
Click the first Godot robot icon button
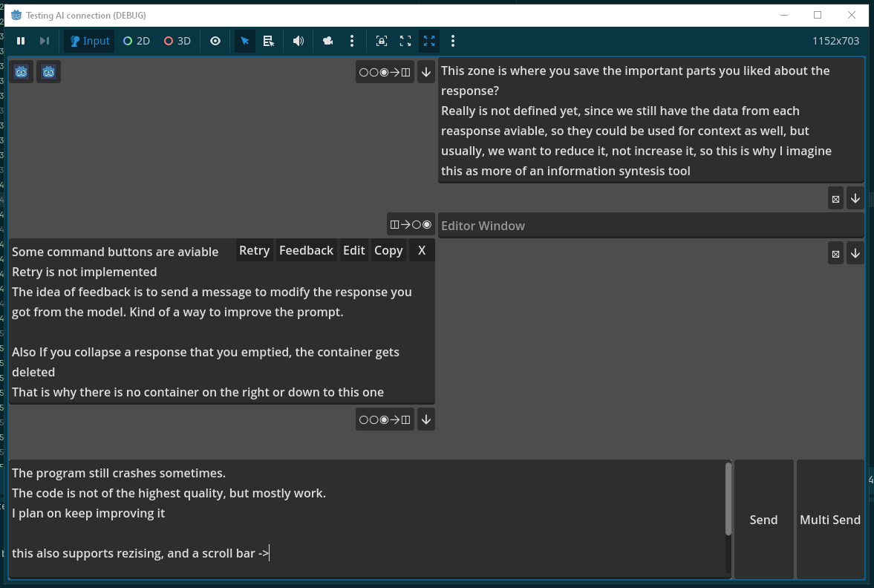click(22, 72)
